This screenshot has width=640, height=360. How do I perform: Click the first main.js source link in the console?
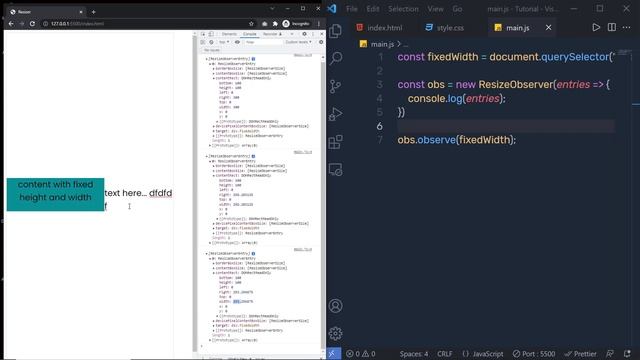[x=303, y=55]
